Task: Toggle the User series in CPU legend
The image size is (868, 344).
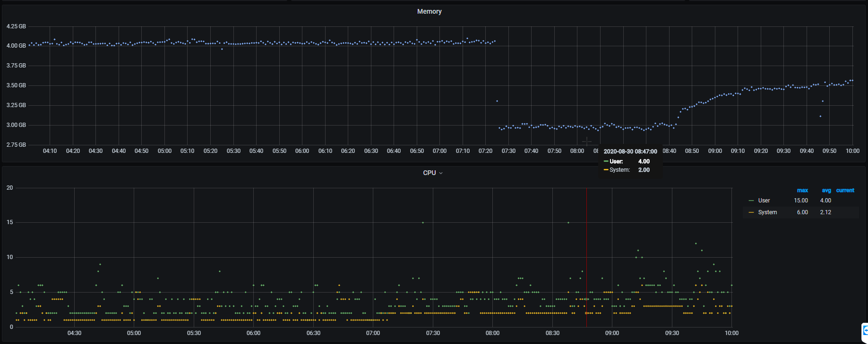Action: [764, 201]
